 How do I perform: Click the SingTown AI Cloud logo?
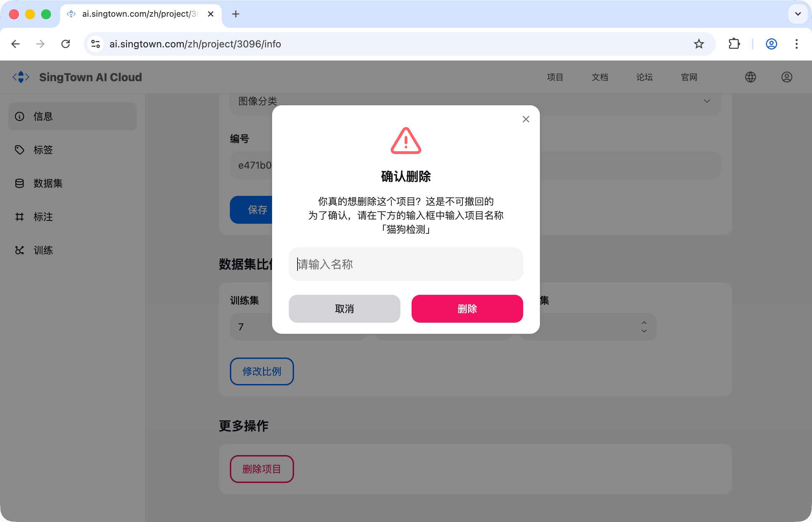coord(21,77)
